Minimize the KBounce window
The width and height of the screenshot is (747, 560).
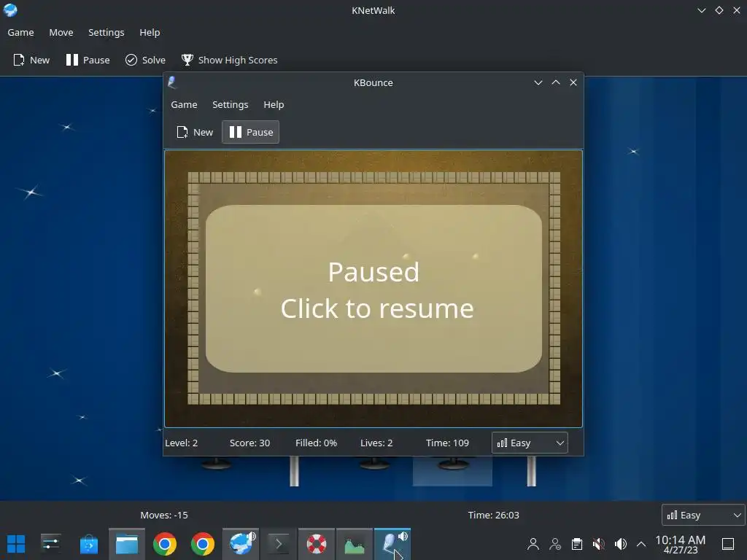click(x=538, y=82)
